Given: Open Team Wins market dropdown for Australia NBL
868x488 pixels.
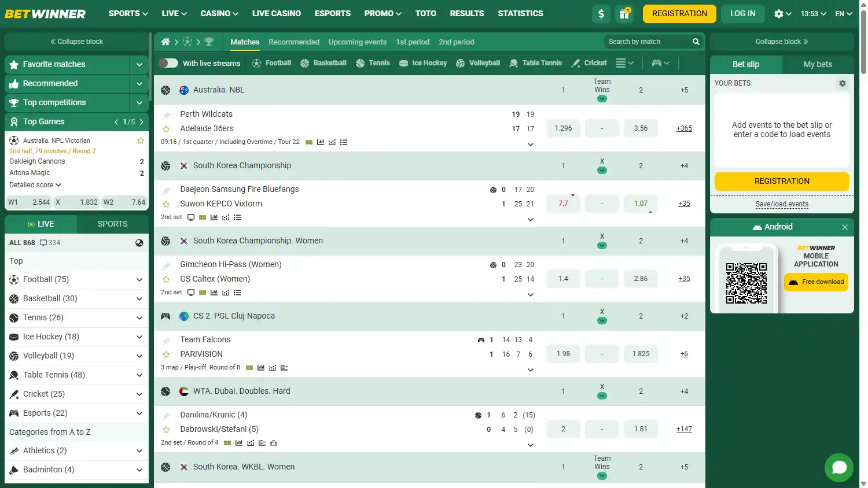Looking at the screenshot, I should [x=602, y=98].
